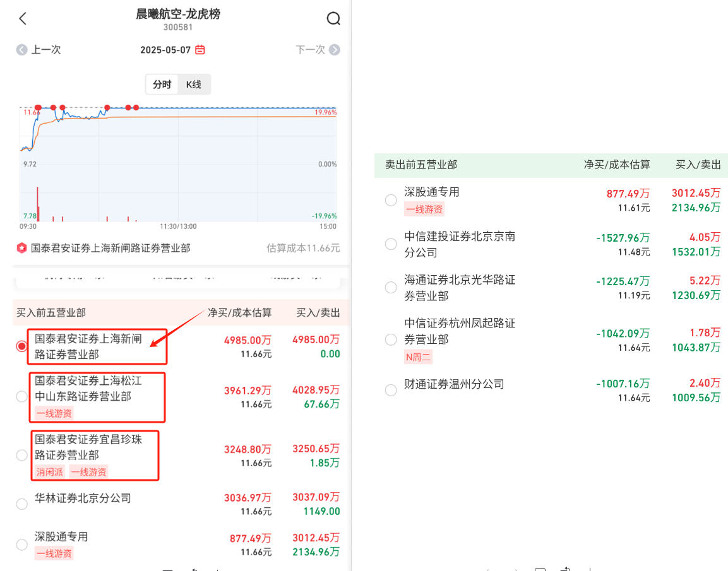
Task: Click sell amount 1009.56万
Action: pos(696,397)
